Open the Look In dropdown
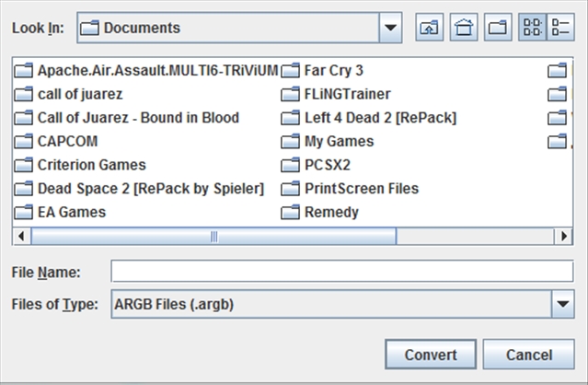The height and width of the screenshot is (385, 588). click(x=392, y=28)
